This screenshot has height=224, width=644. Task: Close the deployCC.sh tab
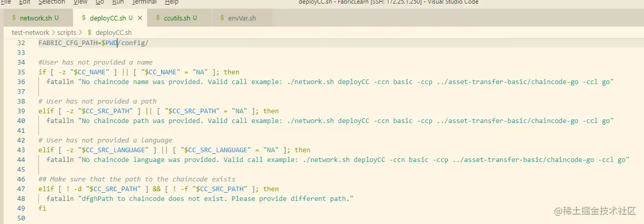pyautogui.click(x=140, y=18)
